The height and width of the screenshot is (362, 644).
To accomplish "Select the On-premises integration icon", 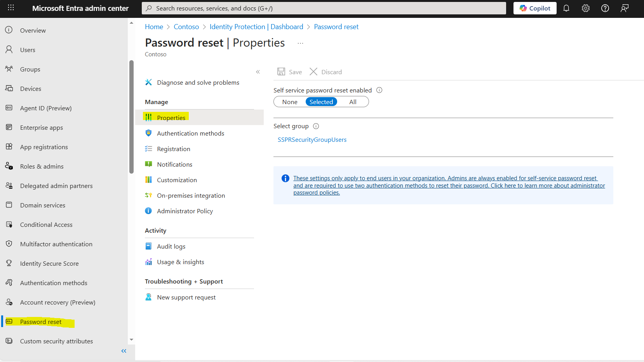I will coord(148,195).
